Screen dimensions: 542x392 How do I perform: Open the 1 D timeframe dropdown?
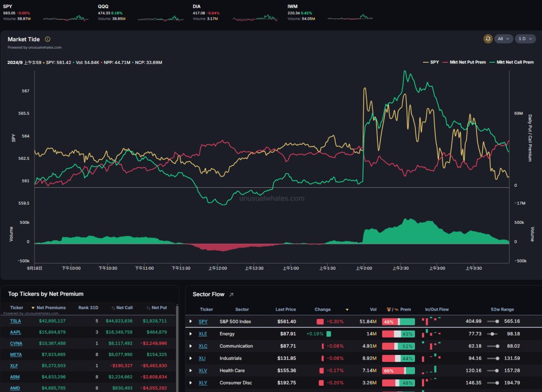[525, 39]
